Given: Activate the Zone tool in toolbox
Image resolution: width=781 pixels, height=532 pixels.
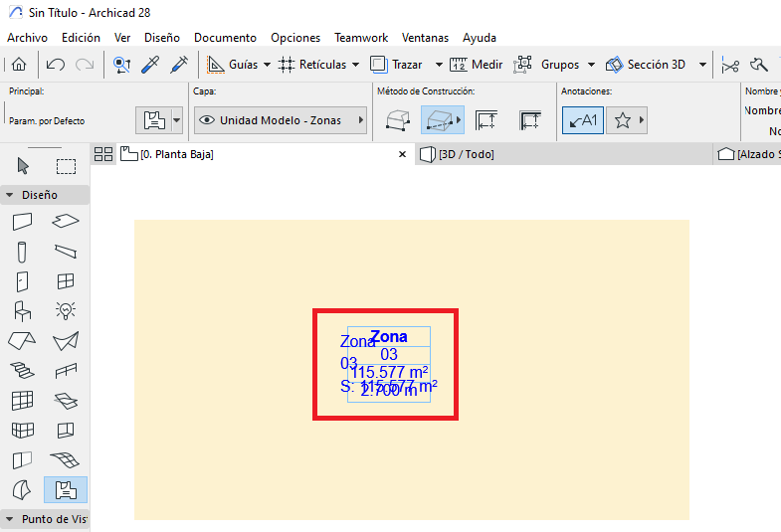Looking at the screenshot, I should (x=66, y=489).
